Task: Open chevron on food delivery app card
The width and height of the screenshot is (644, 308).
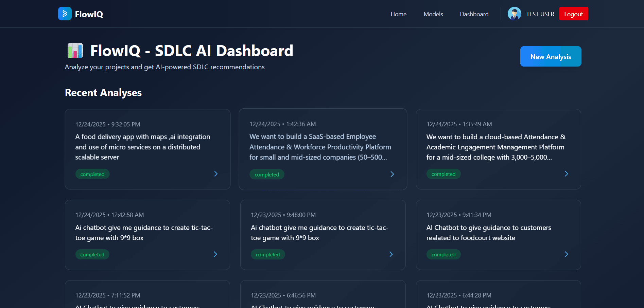Action: 216,174
